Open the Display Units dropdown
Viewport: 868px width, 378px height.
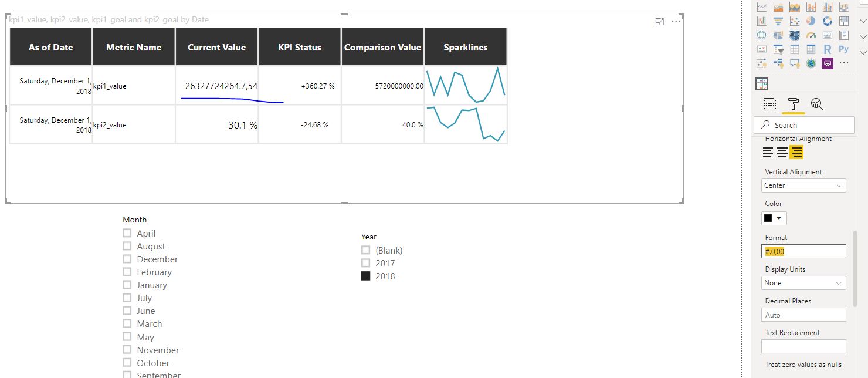coord(803,283)
